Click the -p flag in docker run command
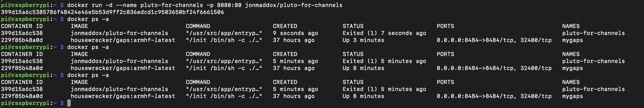This screenshot has height=108, width=644. (x=210, y=5)
